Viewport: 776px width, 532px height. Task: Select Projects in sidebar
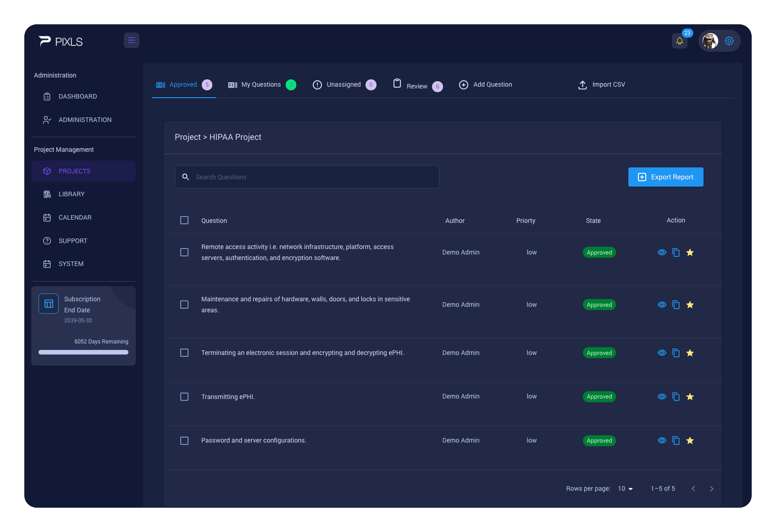coord(83,171)
